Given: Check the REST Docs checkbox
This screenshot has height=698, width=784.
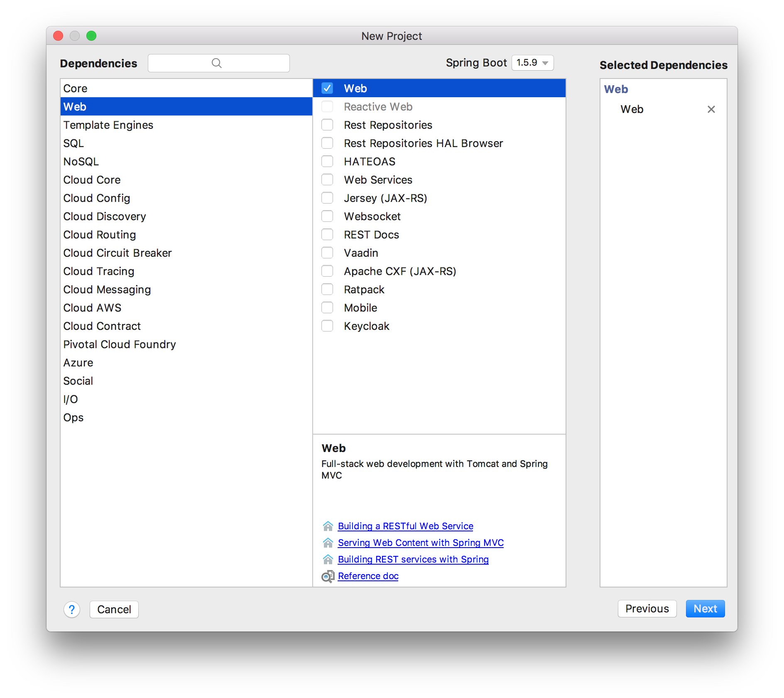Looking at the screenshot, I should (x=327, y=234).
